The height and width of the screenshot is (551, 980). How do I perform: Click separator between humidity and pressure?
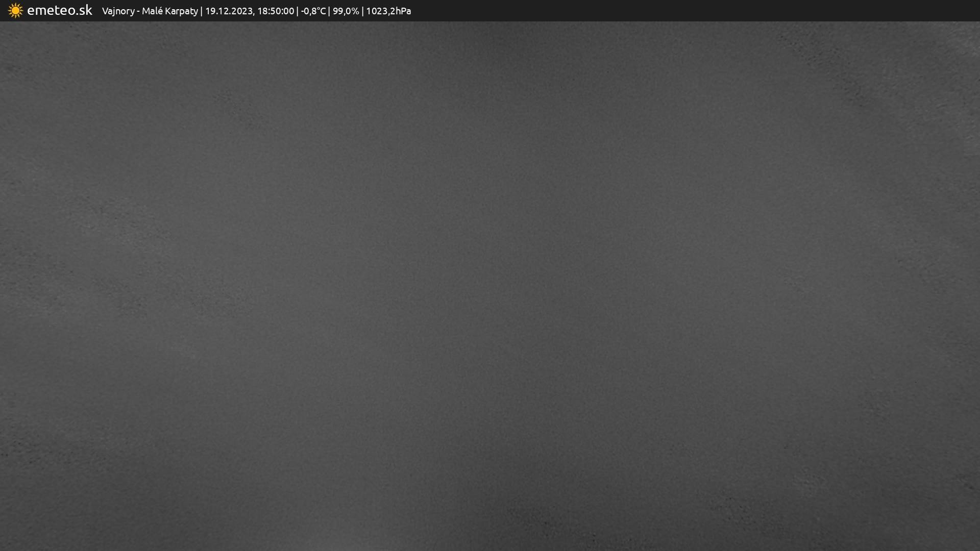(362, 11)
